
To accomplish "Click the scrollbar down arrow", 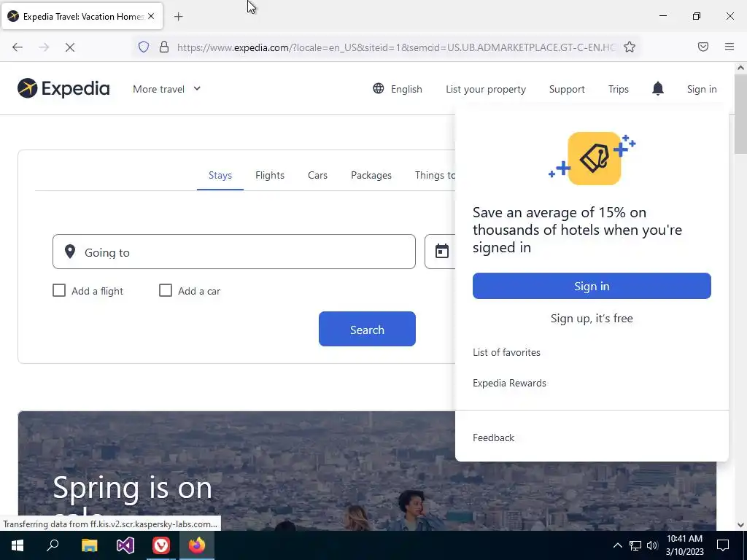I will 740,525.
